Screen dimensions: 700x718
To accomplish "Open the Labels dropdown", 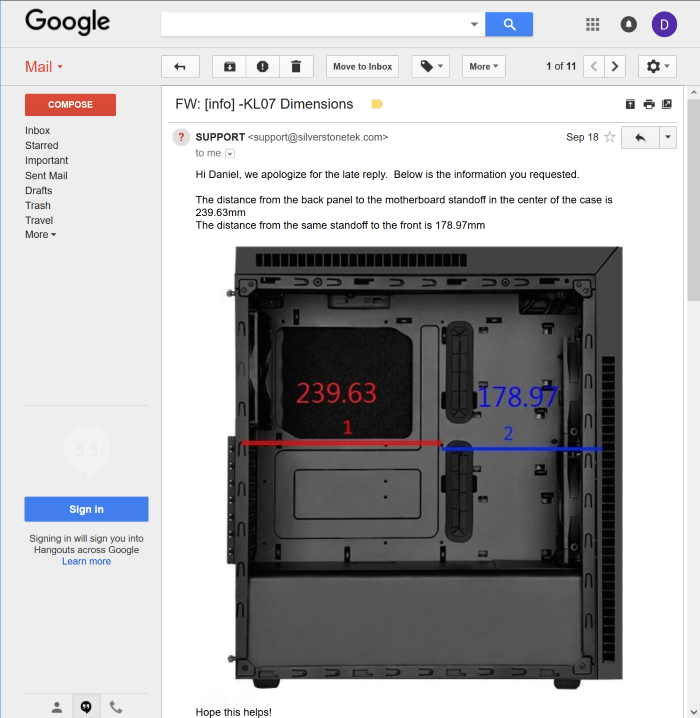I will click(429, 67).
